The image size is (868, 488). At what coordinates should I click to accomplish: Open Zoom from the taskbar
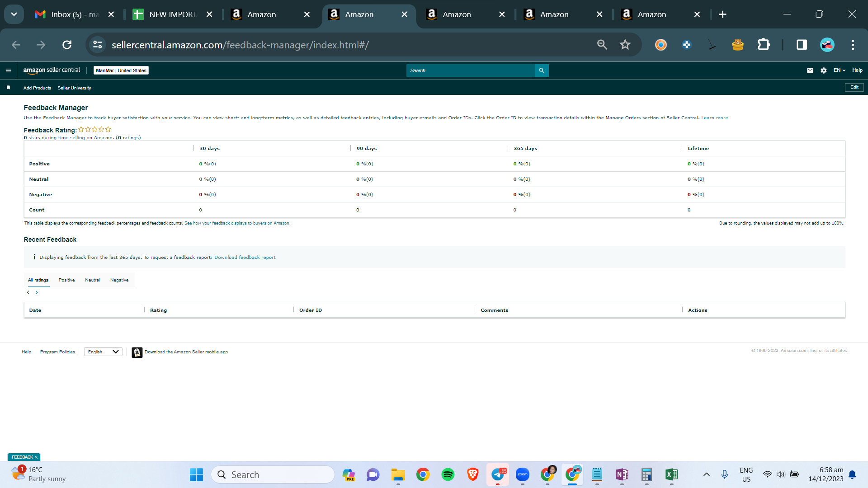(523, 474)
